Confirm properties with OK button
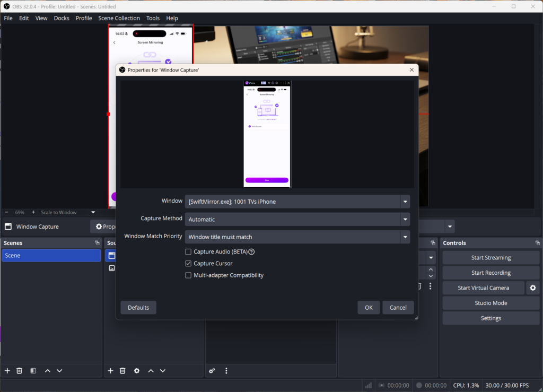 tap(369, 308)
